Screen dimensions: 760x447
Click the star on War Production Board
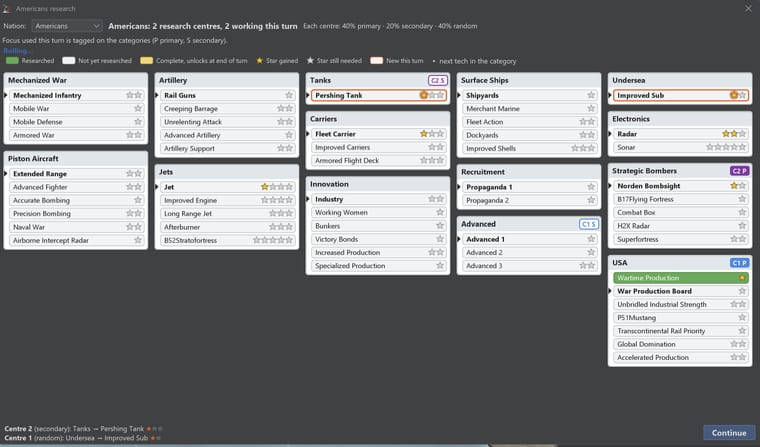pyautogui.click(x=742, y=291)
